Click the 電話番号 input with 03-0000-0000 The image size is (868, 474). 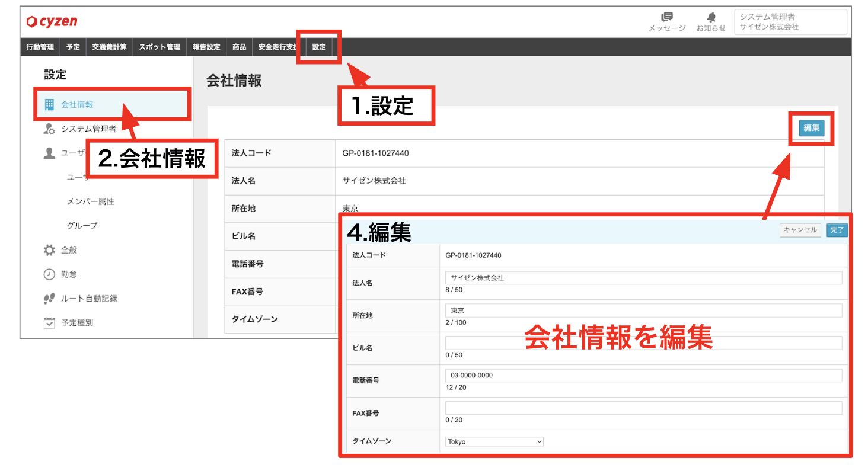click(643, 376)
